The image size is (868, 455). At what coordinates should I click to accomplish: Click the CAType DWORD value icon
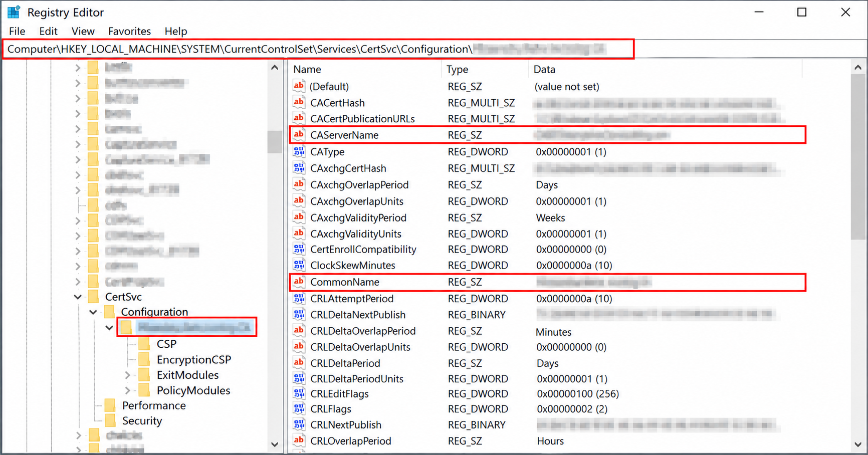[x=299, y=151]
